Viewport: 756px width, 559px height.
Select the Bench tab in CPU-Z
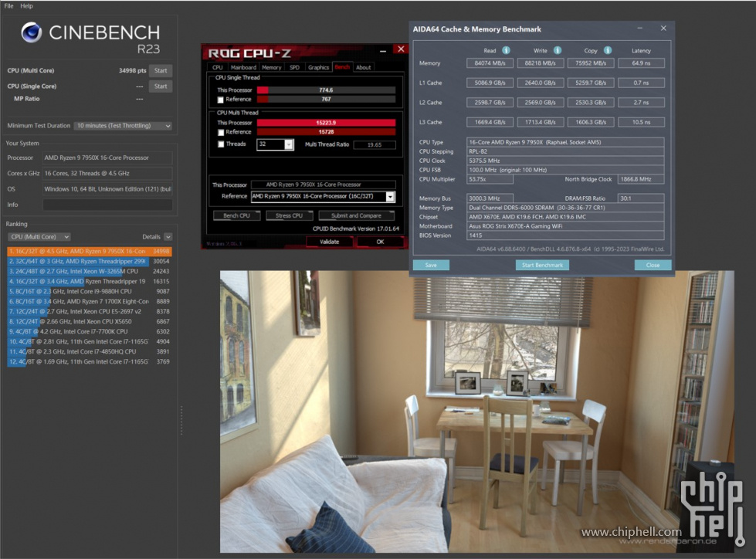pyautogui.click(x=342, y=67)
